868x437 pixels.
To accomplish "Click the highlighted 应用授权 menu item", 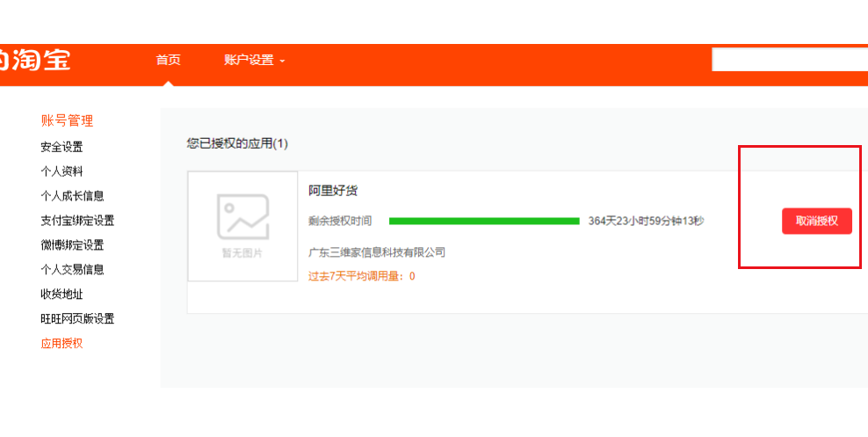I will 61,344.
